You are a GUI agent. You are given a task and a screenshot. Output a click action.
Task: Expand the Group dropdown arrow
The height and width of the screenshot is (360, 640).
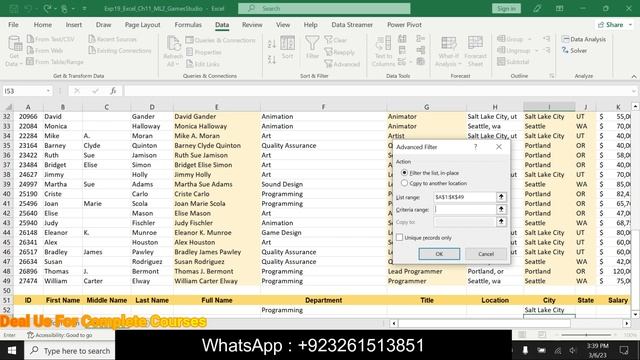(530, 40)
